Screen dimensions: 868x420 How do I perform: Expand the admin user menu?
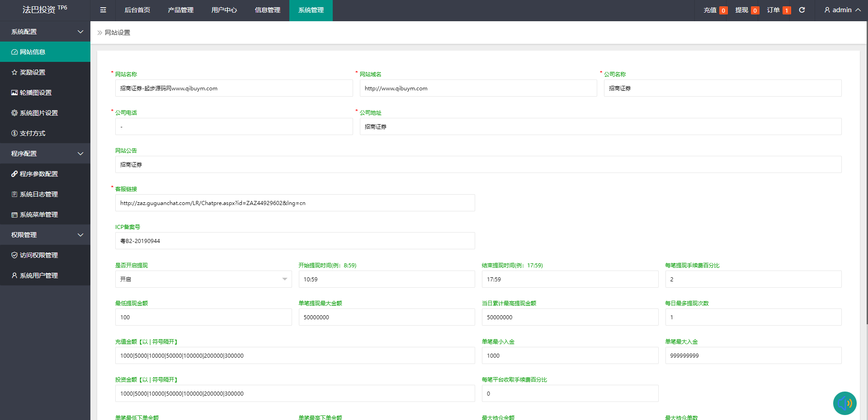pos(842,10)
